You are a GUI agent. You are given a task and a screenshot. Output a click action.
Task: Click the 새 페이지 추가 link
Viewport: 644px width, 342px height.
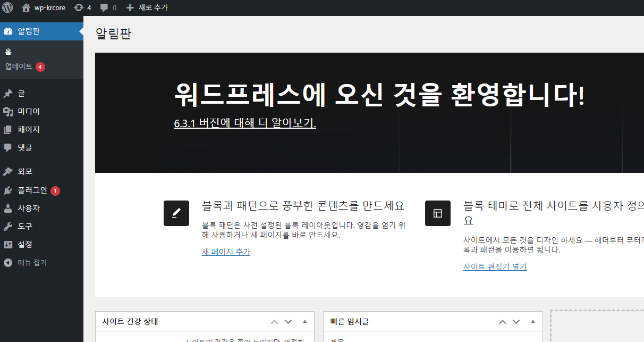pos(226,252)
